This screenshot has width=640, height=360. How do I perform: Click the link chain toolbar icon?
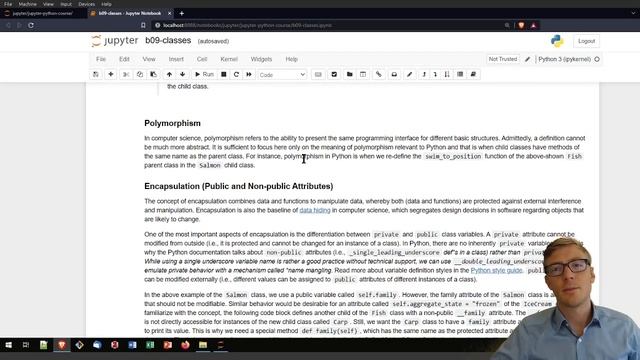(379, 74)
